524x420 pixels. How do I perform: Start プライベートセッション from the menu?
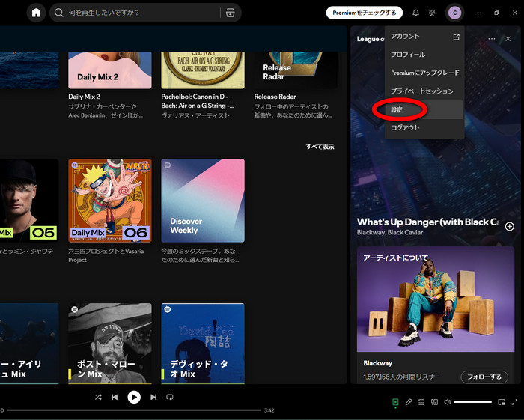pyautogui.click(x=424, y=91)
